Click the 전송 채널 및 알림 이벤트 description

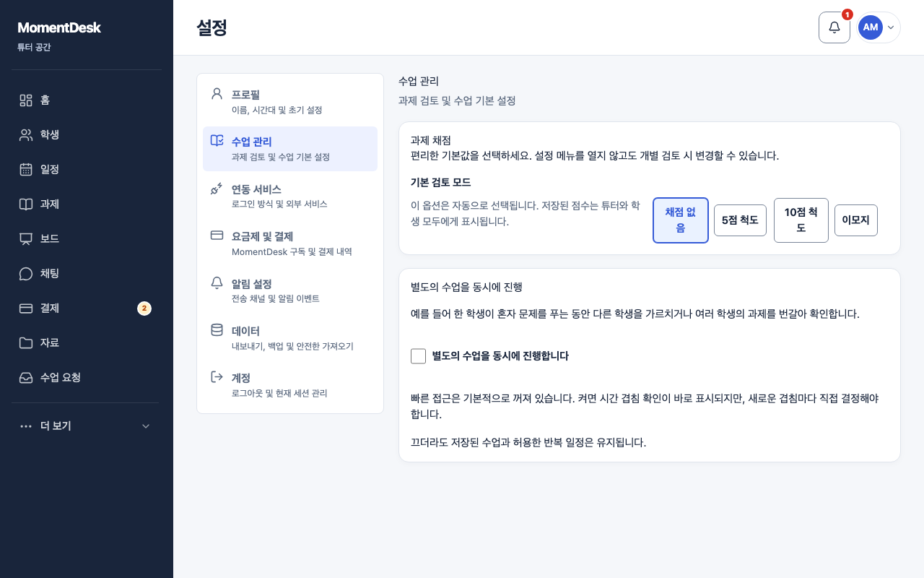point(275,299)
